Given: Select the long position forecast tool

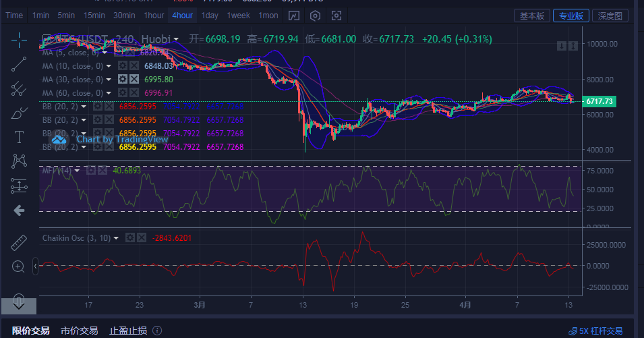Looking at the screenshot, I should [x=19, y=186].
